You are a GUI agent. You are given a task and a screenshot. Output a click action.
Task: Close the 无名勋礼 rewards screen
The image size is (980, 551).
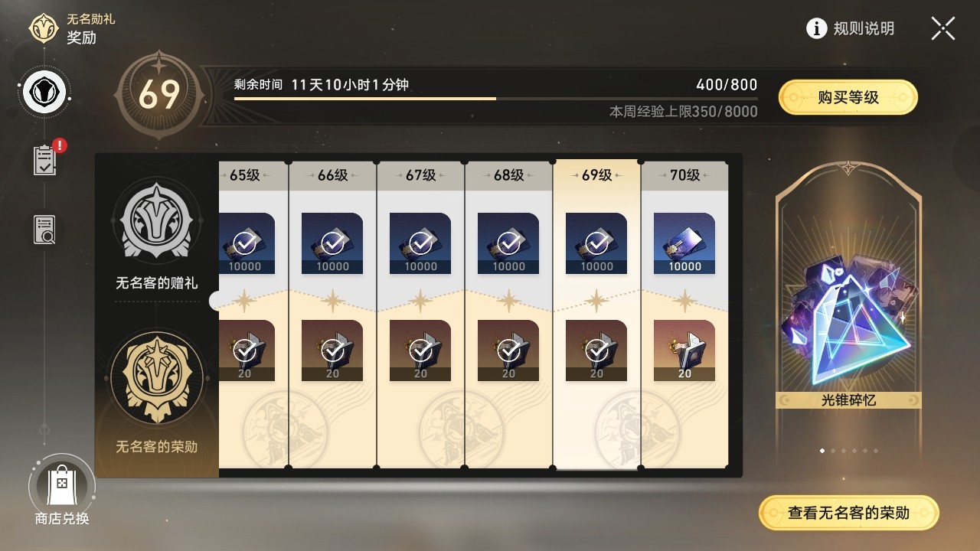click(x=943, y=28)
